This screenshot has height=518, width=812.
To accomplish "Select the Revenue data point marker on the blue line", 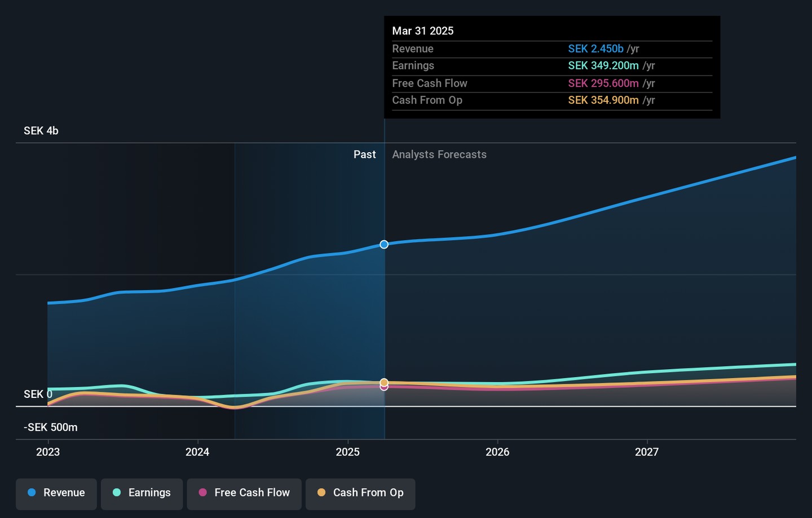I will pos(384,244).
